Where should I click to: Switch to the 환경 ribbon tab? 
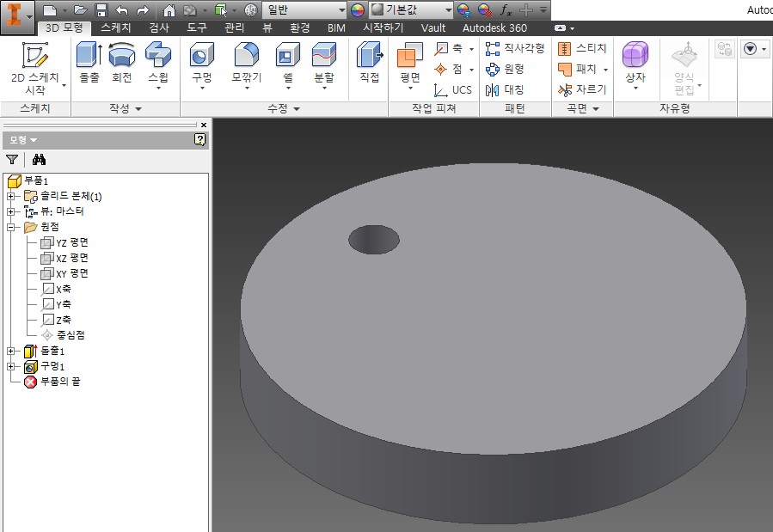(300, 28)
